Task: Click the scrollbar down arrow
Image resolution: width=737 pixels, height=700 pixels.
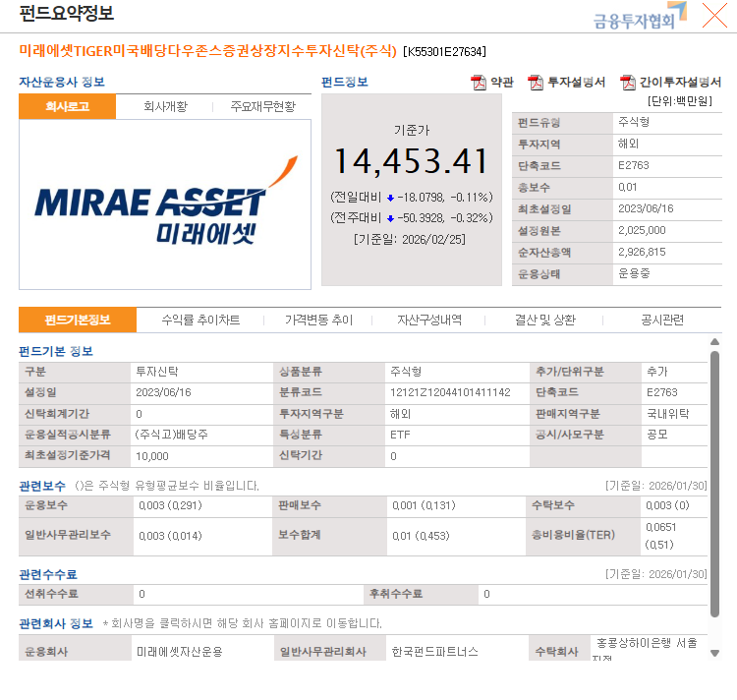Action: (x=715, y=653)
